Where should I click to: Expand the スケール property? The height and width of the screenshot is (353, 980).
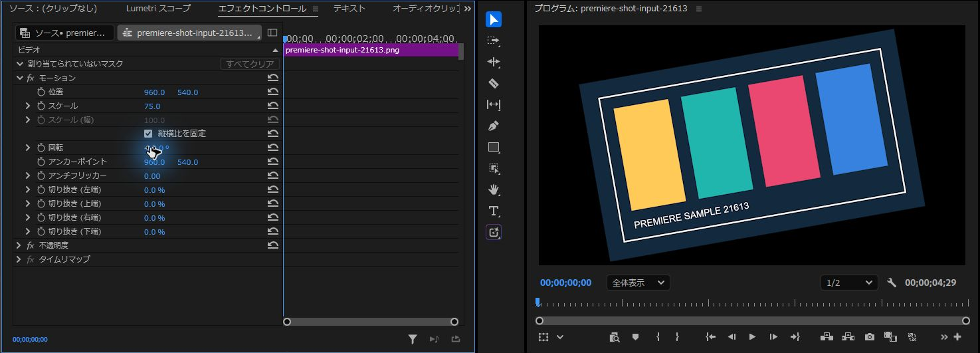[28, 106]
